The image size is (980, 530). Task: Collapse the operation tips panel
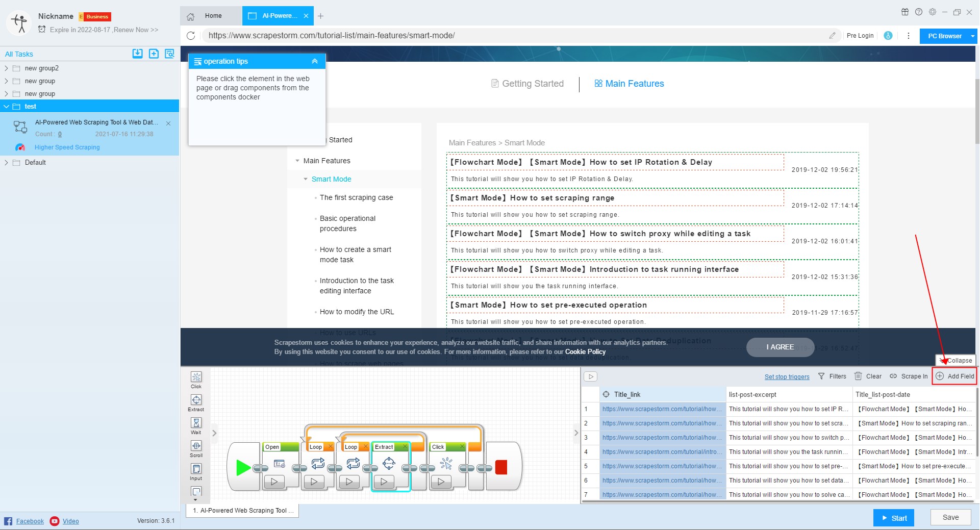(315, 61)
